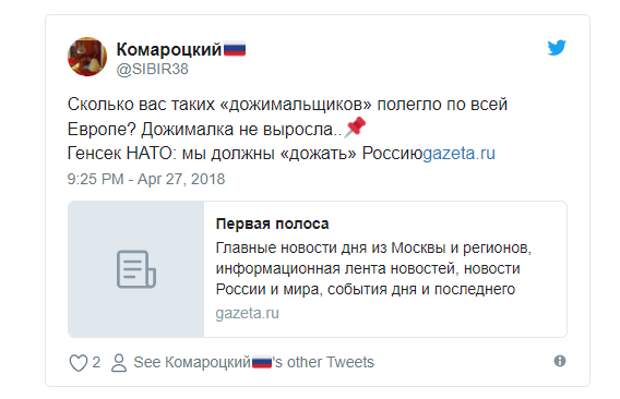620x399 pixels.
Task: Click the Twitter bird logo
Action: [x=556, y=48]
